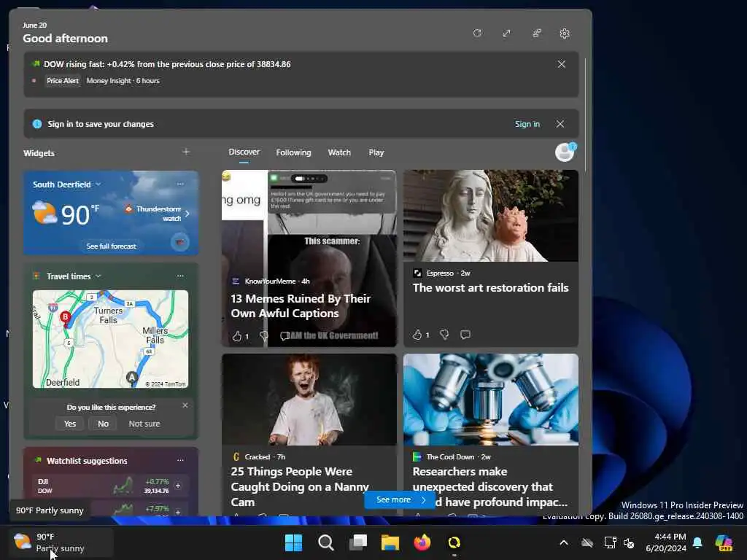Viewport: 747px width, 560px height.
Task: Open the DJI DOW stock row
Action: coord(110,486)
